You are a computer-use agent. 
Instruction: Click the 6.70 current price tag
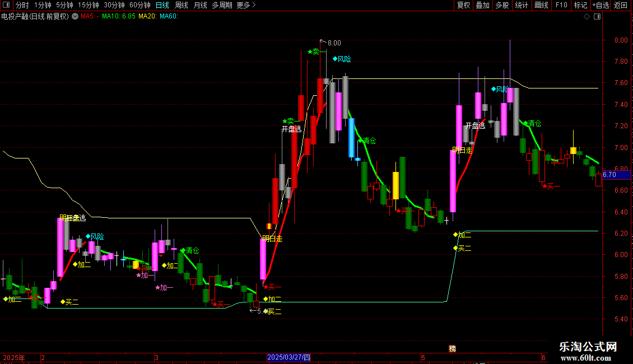(x=616, y=175)
